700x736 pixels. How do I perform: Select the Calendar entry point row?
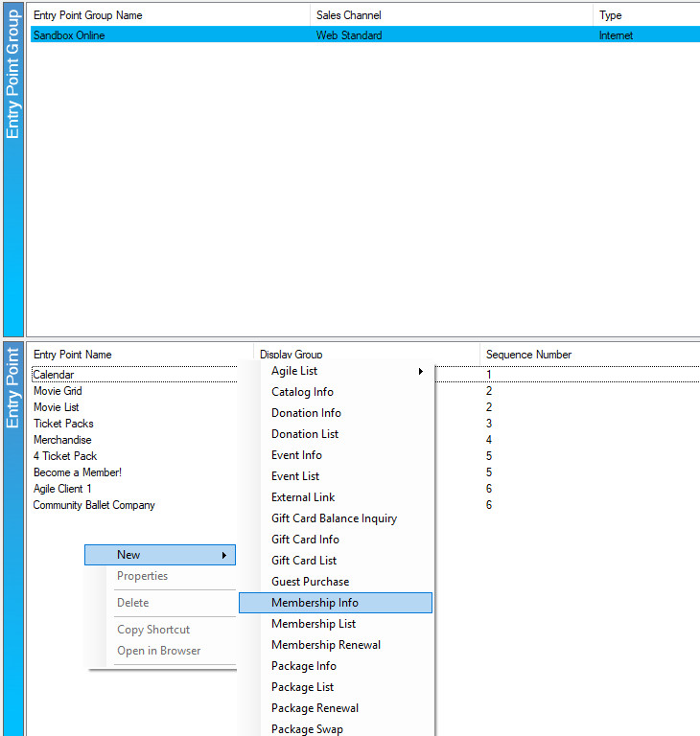(x=53, y=375)
